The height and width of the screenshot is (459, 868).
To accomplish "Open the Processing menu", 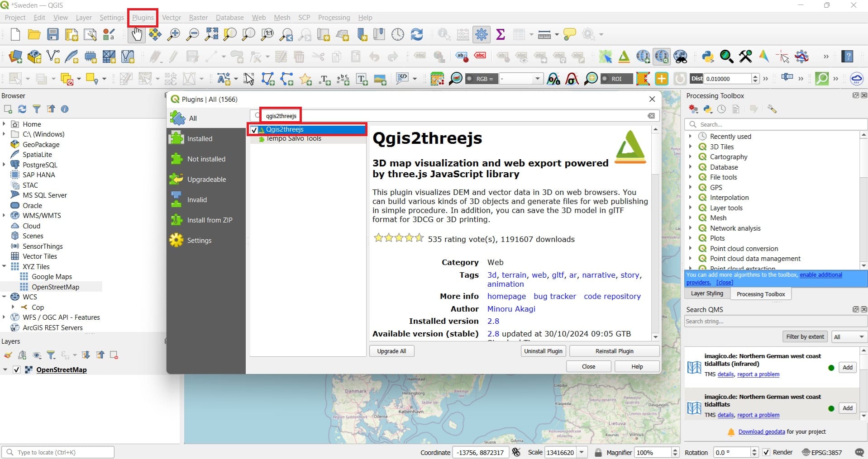I will 334,18.
